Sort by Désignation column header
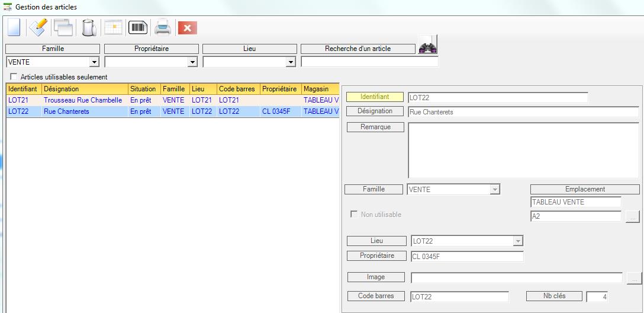The image size is (644, 313). pos(85,89)
